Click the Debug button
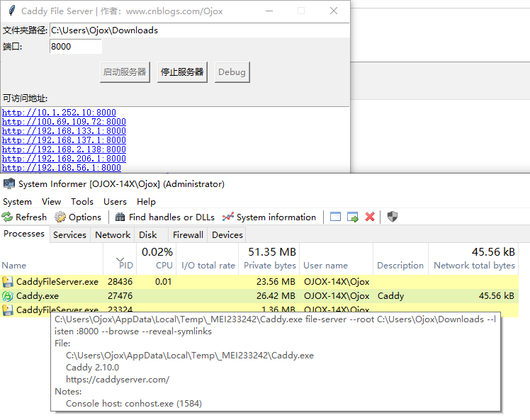Viewport: 530px width, 420px height. (x=232, y=72)
